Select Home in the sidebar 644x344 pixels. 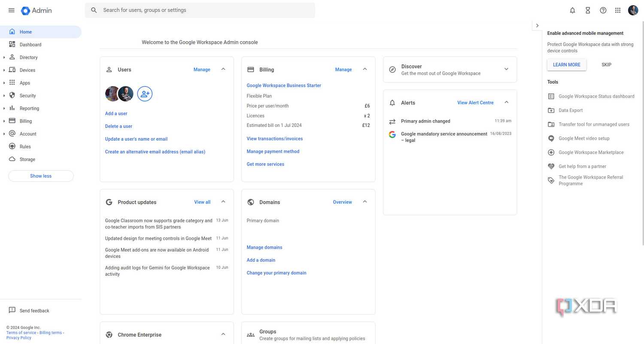coord(40,32)
